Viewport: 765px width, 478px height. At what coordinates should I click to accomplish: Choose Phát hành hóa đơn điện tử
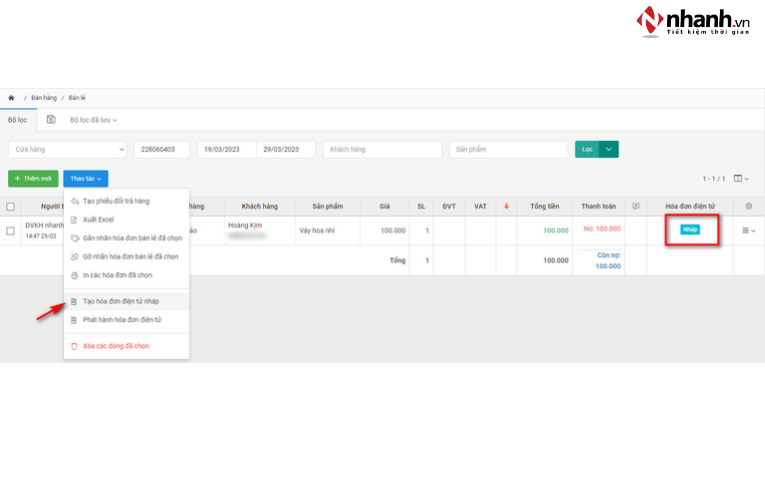click(121, 319)
